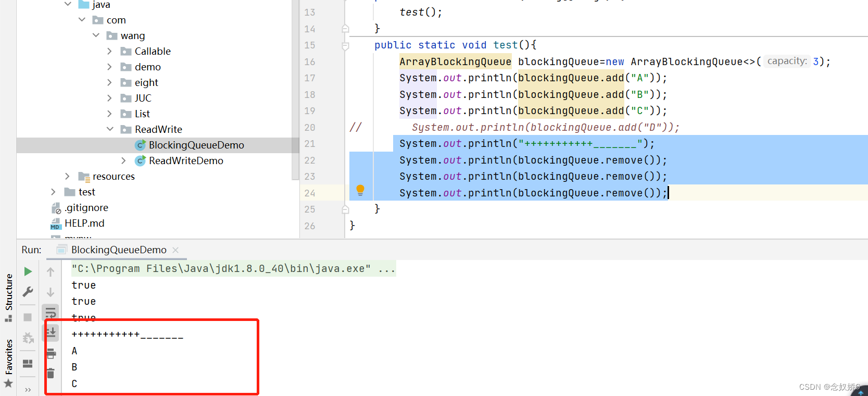Click fold toggle at line 15
The width and height of the screenshot is (868, 396).
(345, 46)
